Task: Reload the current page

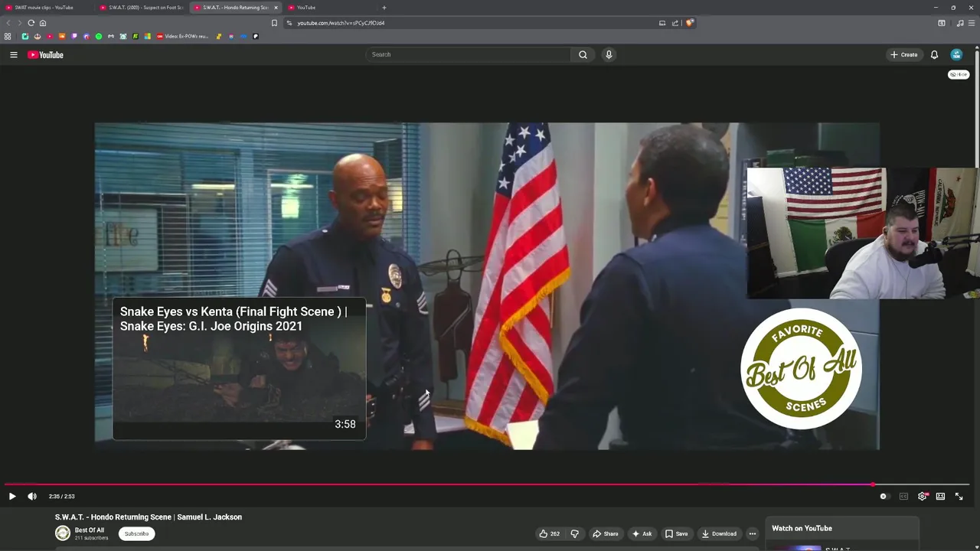Action: pyautogui.click(x=31, y=23)
